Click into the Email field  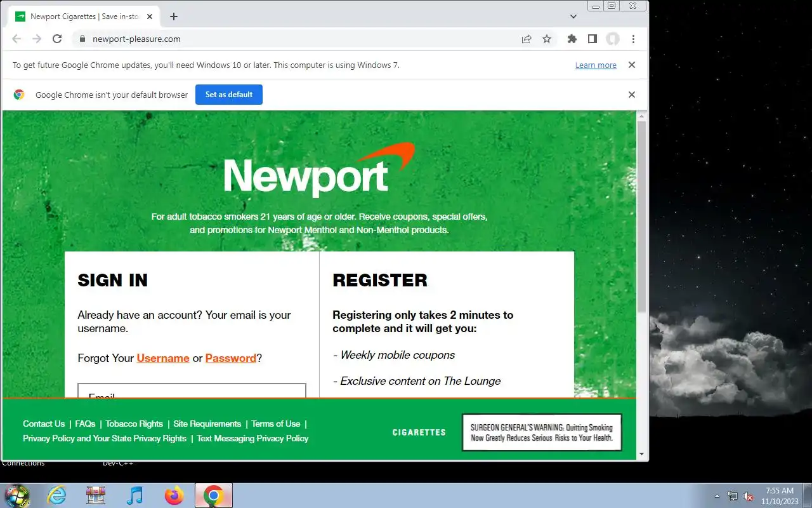click(192, 391)
